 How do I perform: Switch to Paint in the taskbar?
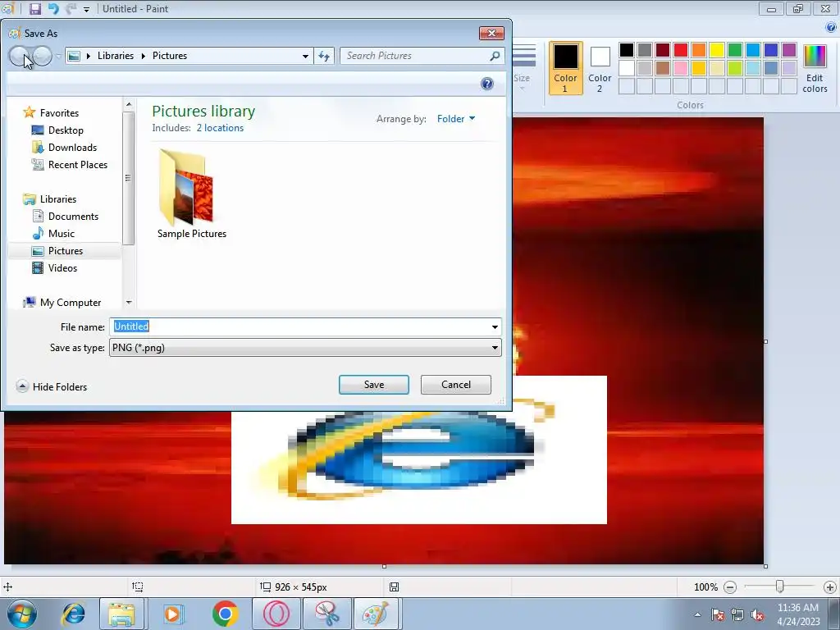pyautogui.click(x=376, y=614)
